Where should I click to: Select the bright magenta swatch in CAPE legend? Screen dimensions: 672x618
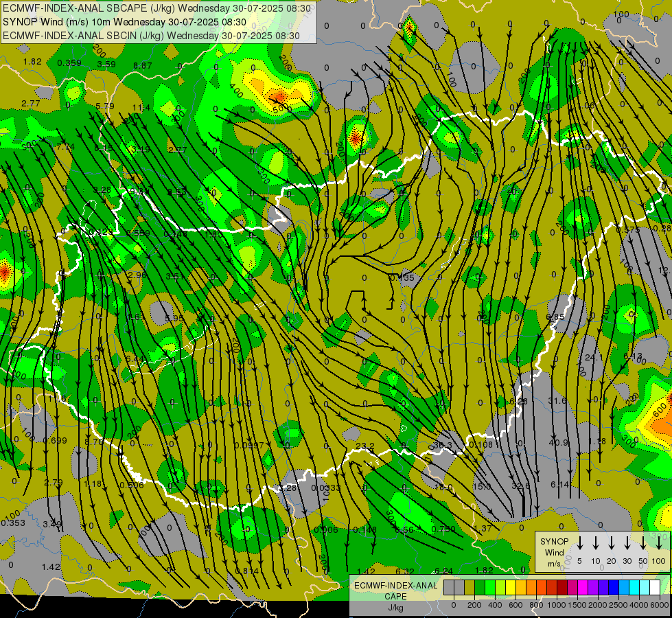tap(583, 588)
